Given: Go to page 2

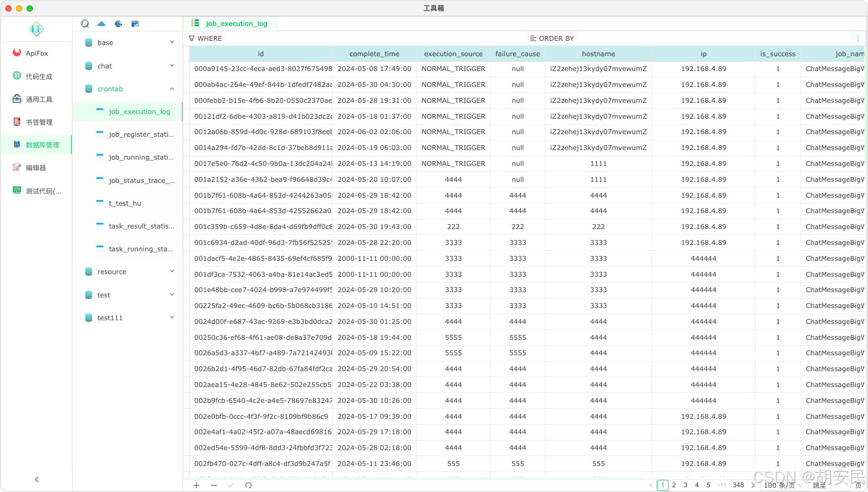Looking at the screenshot, I should click(674, 485).
